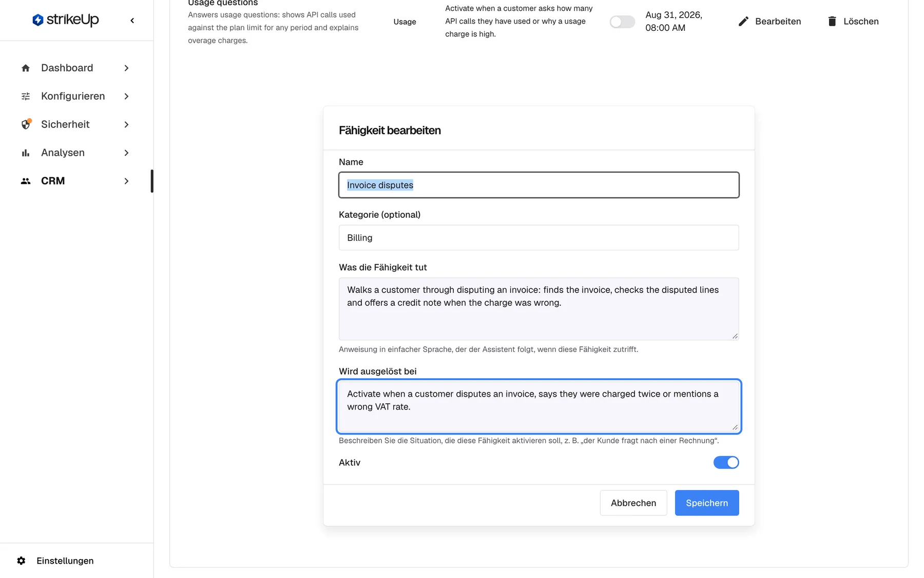Turn off the Aktiv switch
Image resolution: width=924 pixels, height=578 pixels.
pyautogui.click(x=726, y=462)
